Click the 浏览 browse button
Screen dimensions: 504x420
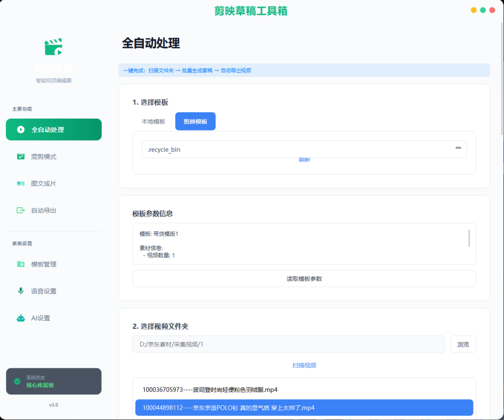click(463, 345)
